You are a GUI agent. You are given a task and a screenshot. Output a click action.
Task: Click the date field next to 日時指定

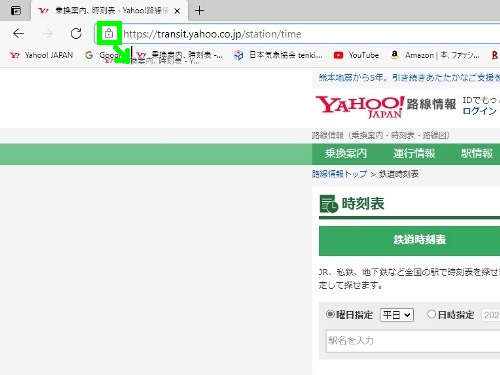click(x=491, y=315)
